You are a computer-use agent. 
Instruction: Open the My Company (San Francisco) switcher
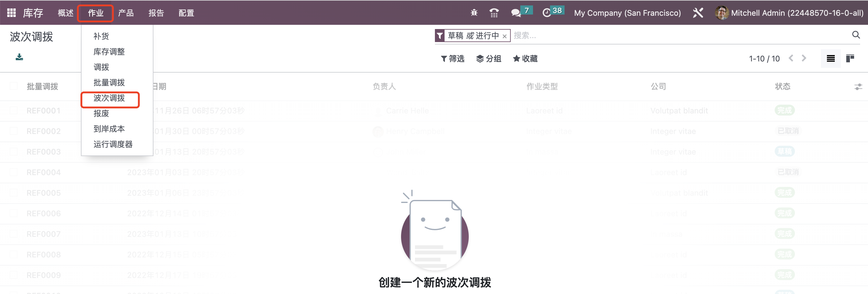[627, 13]
